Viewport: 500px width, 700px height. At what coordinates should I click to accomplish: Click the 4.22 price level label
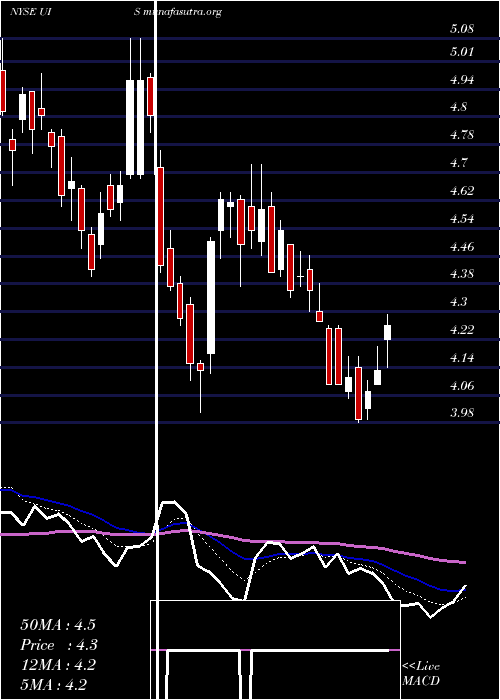coord(462,330)
